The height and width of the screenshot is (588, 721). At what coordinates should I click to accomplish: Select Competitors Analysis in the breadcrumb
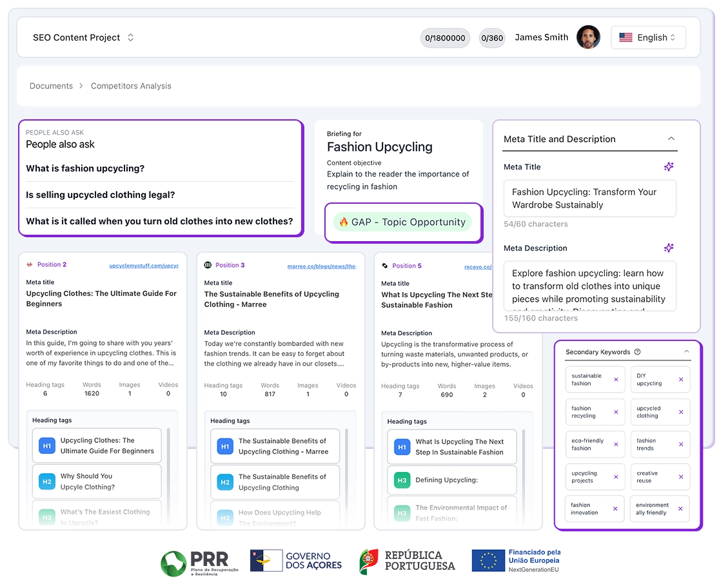[131, 85]
